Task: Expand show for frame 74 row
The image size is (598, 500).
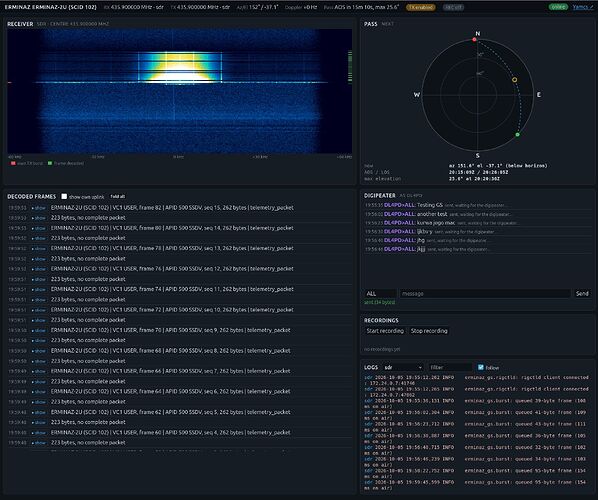Action: coord(39,289)
